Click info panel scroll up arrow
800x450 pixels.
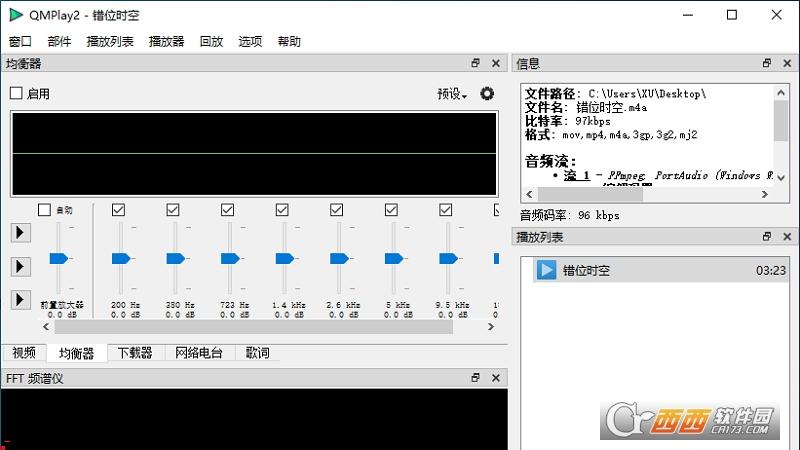point(781,93)
